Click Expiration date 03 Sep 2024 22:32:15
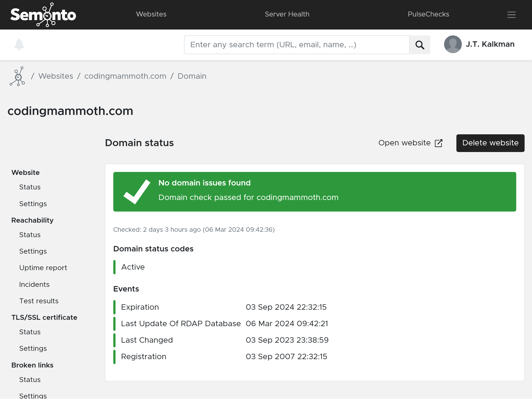This screenshot has height=399, width=532. coord(286,307)
